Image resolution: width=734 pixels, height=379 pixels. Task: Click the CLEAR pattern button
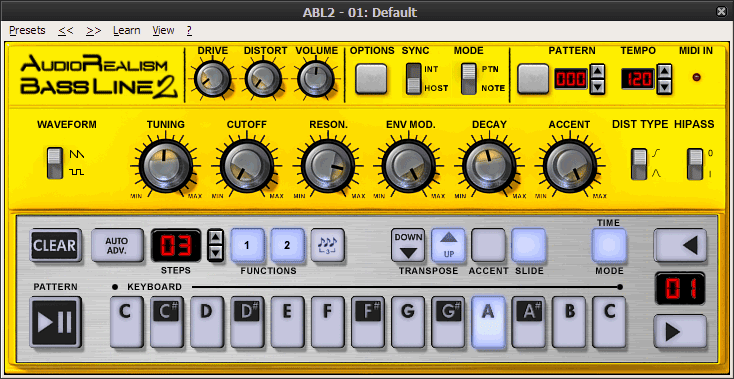pos(56,245)
